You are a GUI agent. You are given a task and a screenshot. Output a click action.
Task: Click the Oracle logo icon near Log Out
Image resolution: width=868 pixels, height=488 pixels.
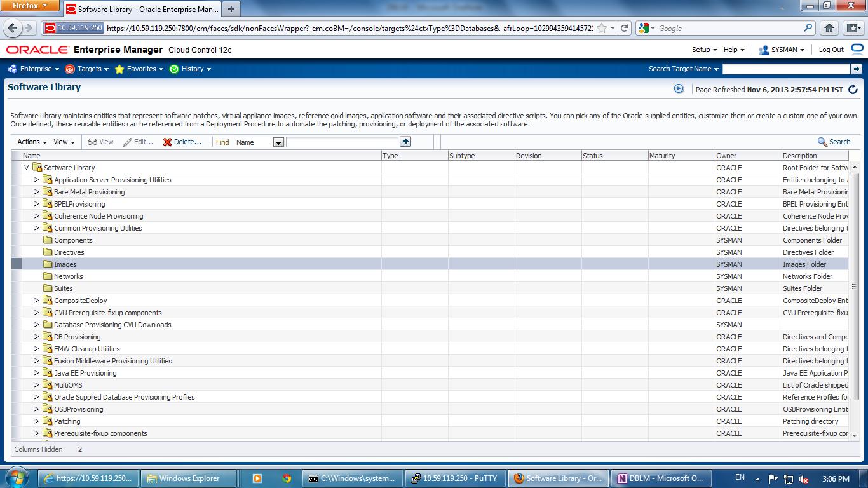point(858,49)
